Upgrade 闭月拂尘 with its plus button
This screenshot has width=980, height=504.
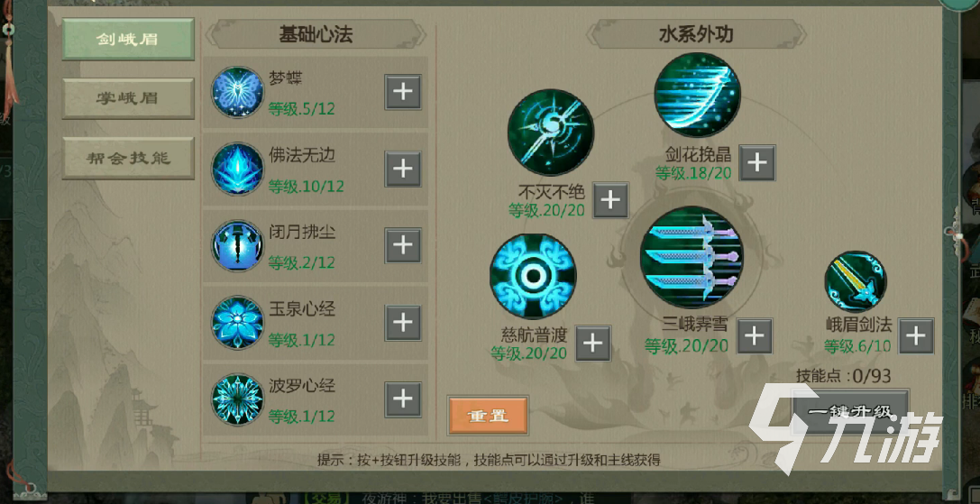[402, 245]
